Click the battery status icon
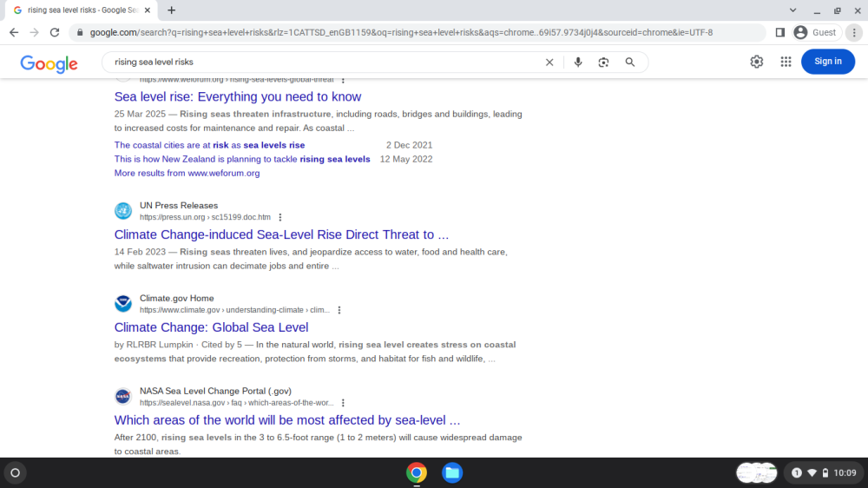Screen dimensions: 868x488 825,473
